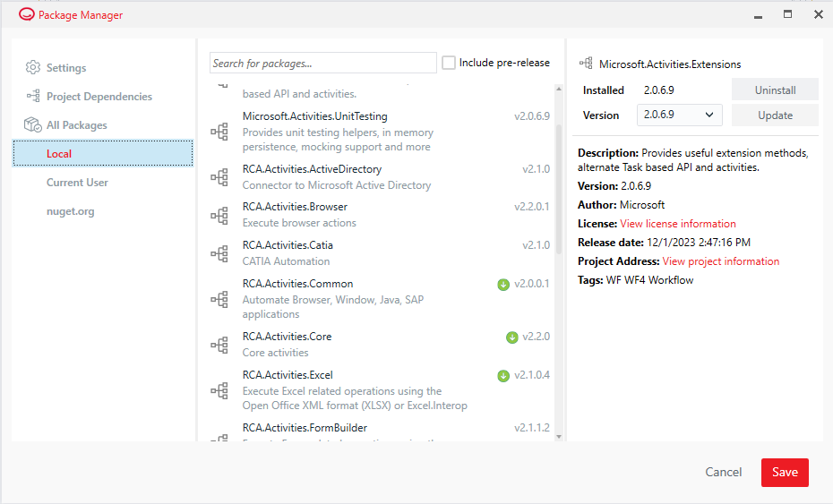Select the nuget.org source
Viewport: 833px width, 504px height.
[x=70, y=211]
